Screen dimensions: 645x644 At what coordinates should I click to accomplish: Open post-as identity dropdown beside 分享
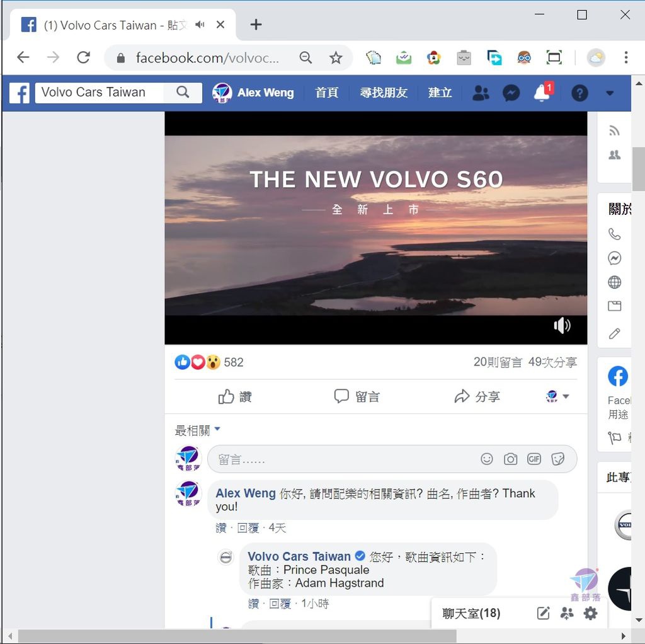tap(557, 396)
